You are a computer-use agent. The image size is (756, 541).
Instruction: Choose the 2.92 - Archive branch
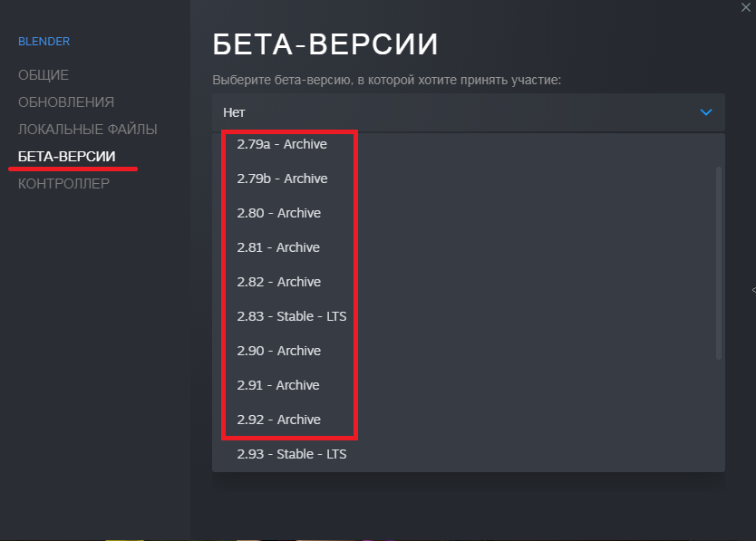[x=279, y=420]
